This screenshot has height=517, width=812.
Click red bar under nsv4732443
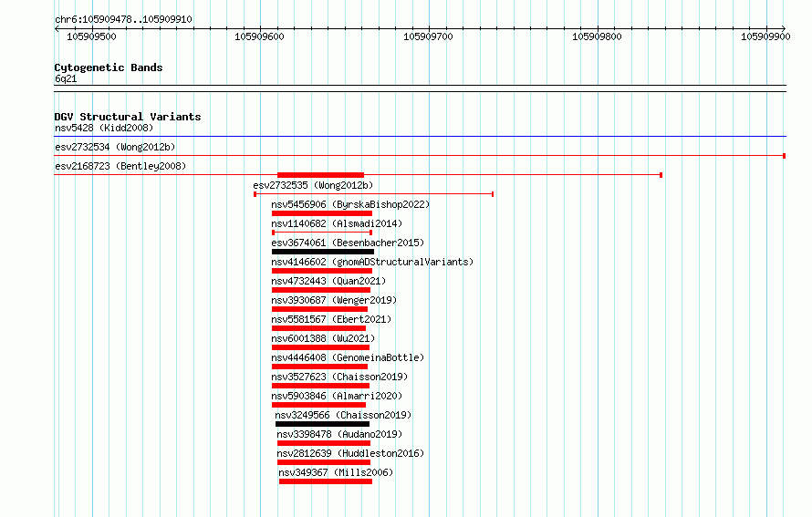point(321,290)
